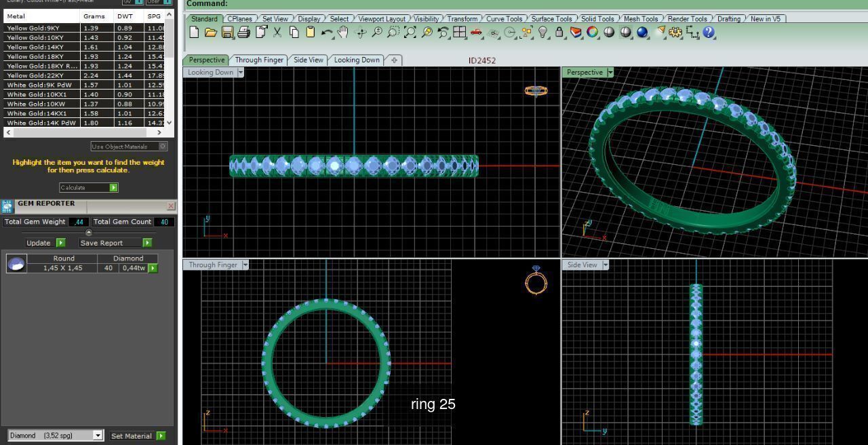Click the shaded gray sphere icon

(x=609, y=32)
